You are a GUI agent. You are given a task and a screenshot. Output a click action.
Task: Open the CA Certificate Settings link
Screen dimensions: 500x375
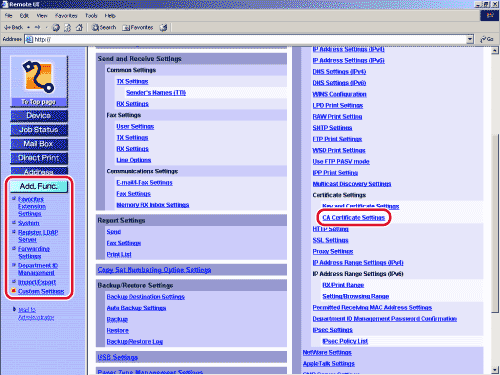[x=353, y=218]
